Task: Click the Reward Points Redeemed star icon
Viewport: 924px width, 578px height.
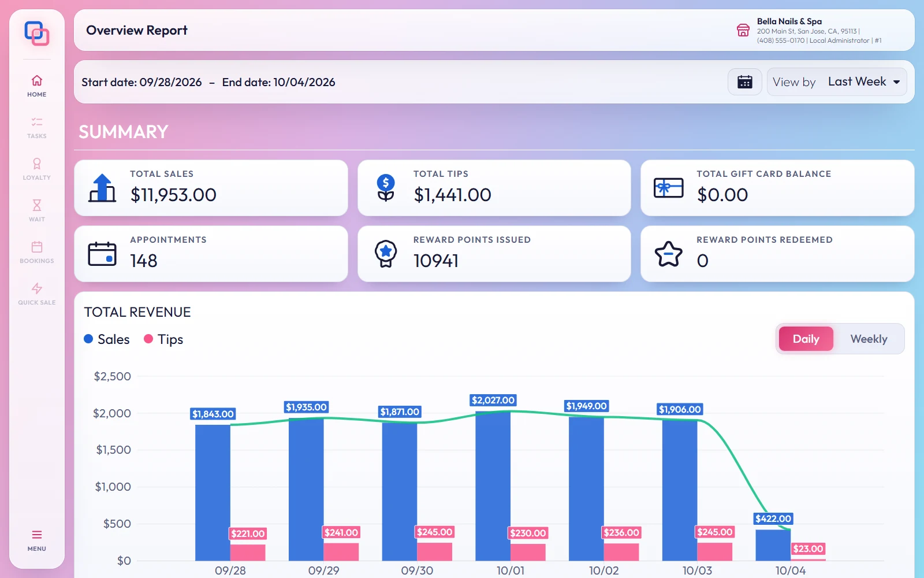Action: [669, 254]
